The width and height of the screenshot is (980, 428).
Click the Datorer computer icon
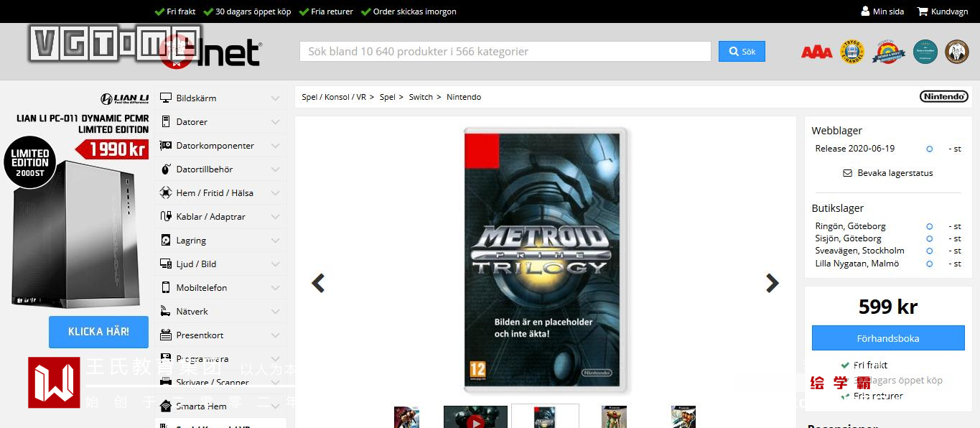[166, 121]
